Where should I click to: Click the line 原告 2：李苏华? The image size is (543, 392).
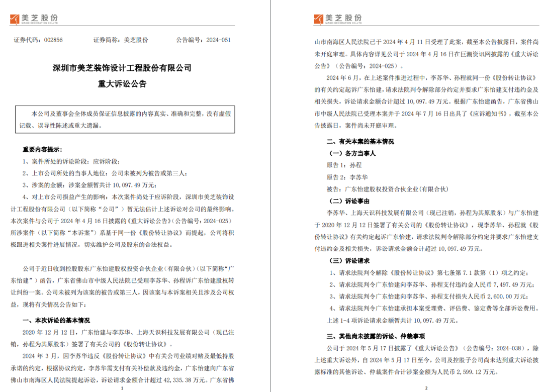[347, 177]
